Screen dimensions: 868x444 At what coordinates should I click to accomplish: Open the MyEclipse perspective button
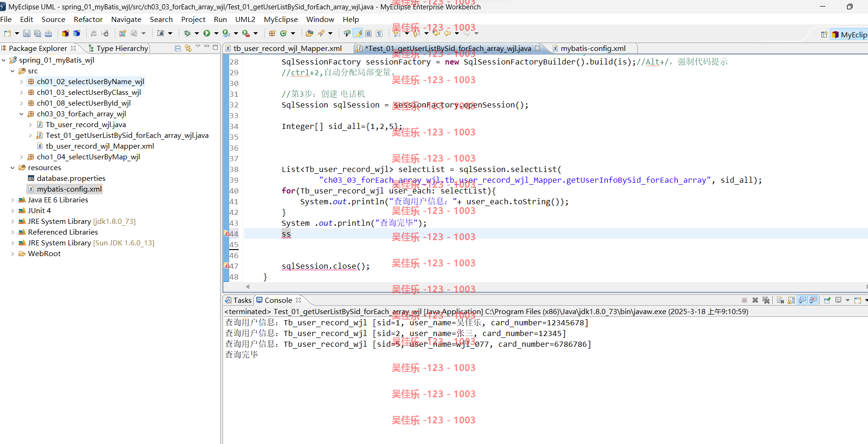click(849, 35)
